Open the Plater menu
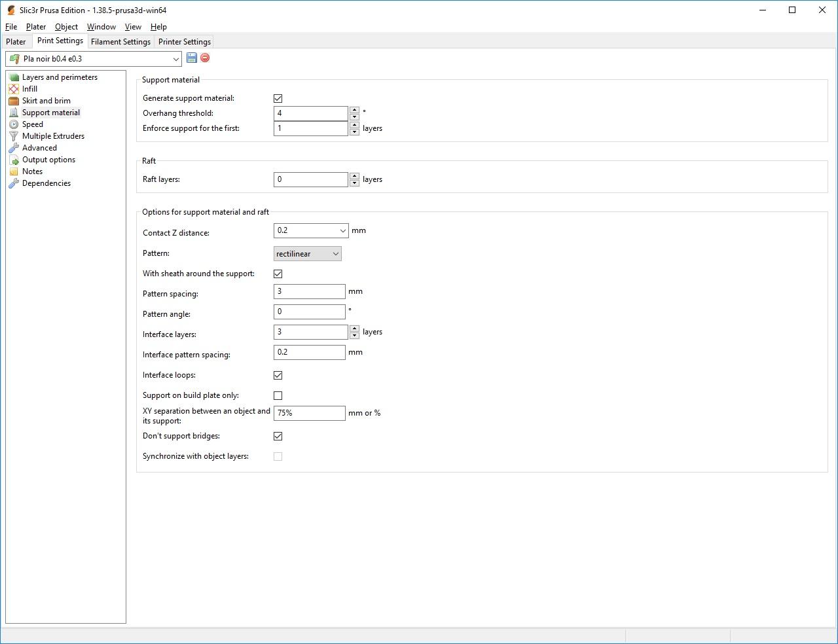 (x=36, y=27)
